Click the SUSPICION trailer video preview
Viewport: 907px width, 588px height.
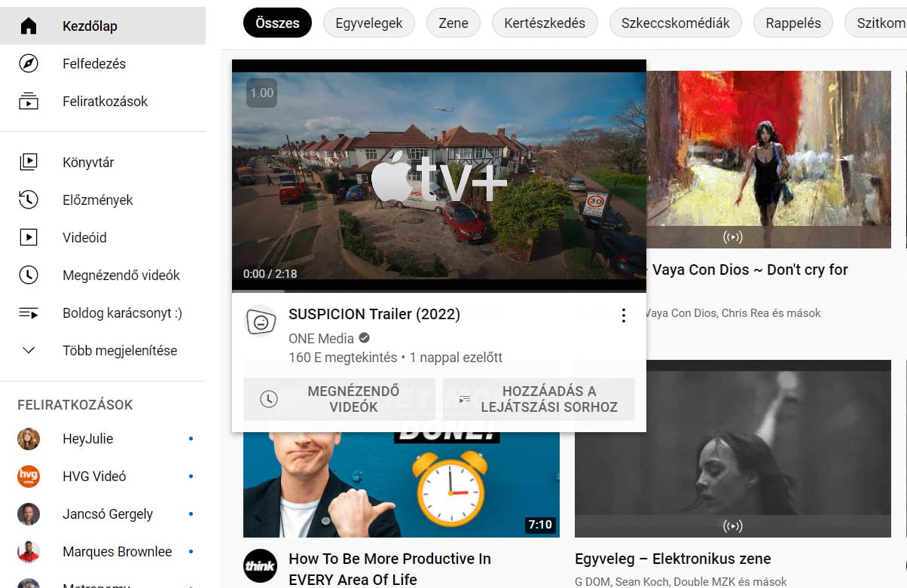(439, 177)
